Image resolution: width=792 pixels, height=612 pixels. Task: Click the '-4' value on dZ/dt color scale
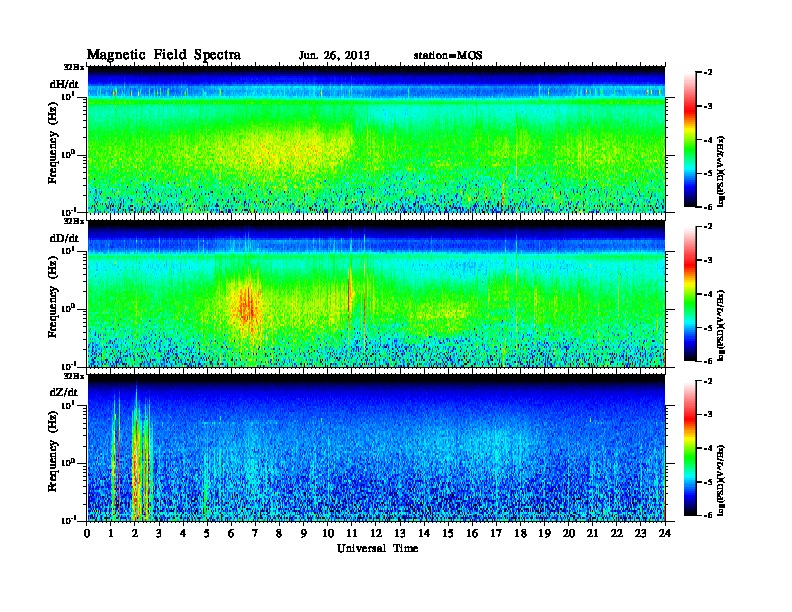[x=708, y=448]
